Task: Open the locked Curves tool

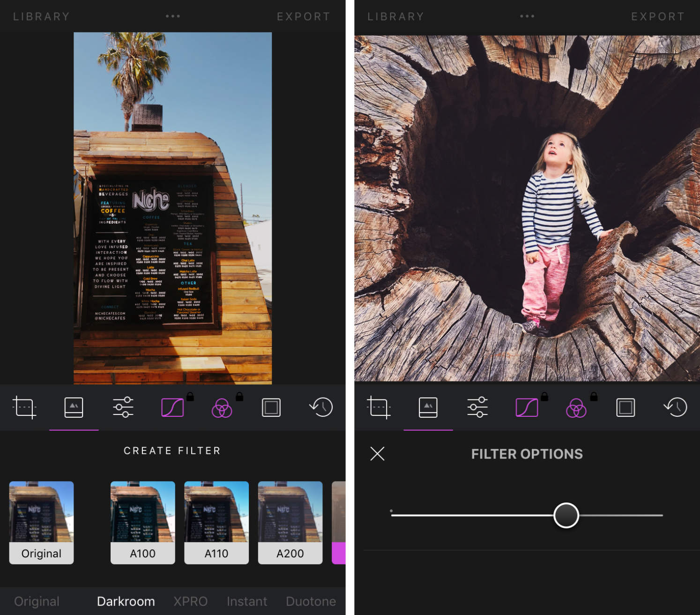Action: click(173, 407)
